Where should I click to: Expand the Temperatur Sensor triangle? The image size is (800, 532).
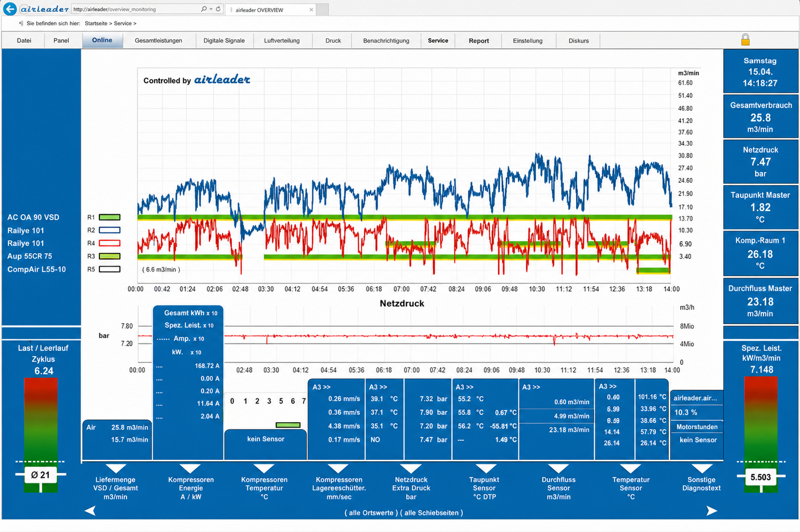click(630, 469)
